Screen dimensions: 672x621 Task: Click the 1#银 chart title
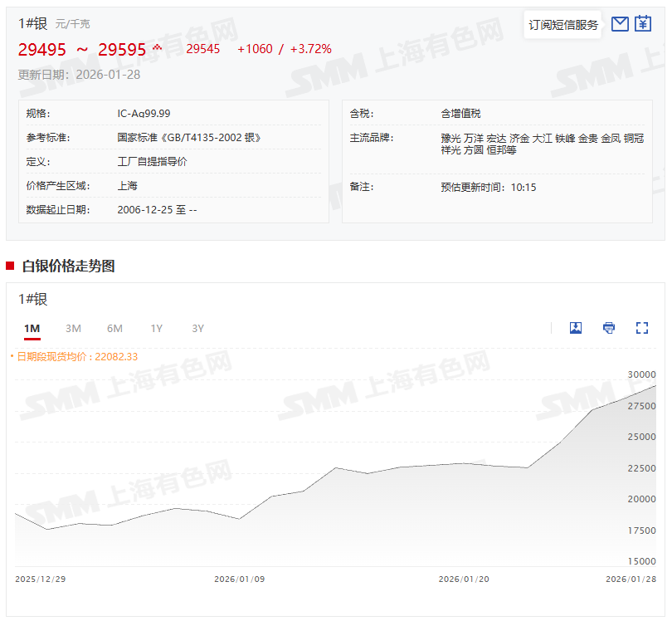33,299
